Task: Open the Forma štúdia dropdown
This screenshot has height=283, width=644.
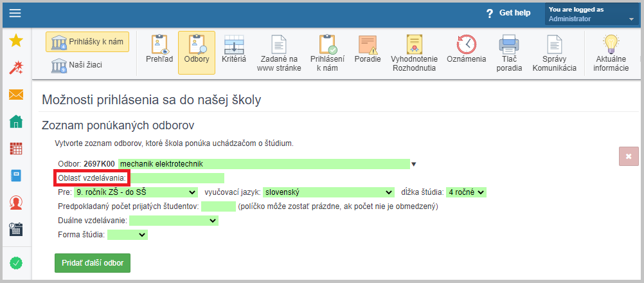Action: pyautogui.click(x=127, y=235)
